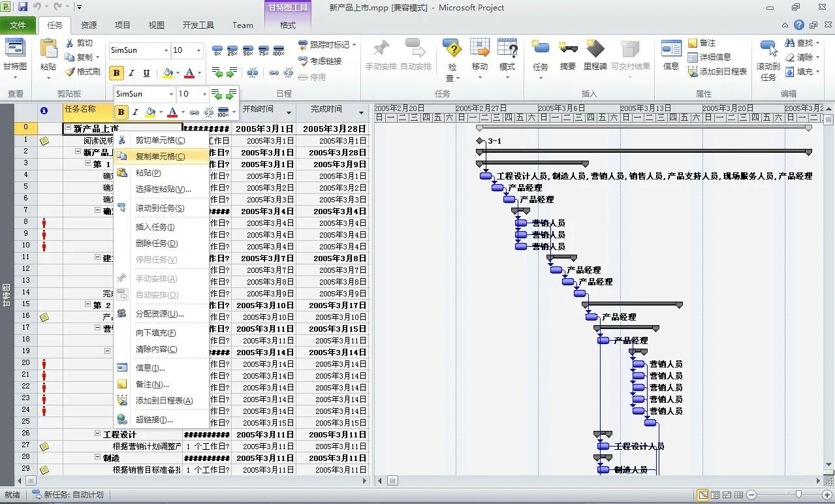Collapse 新产品上市 summary task
Image resolution: width=835 pixels, height=504 pixels.
coord(68,129)
